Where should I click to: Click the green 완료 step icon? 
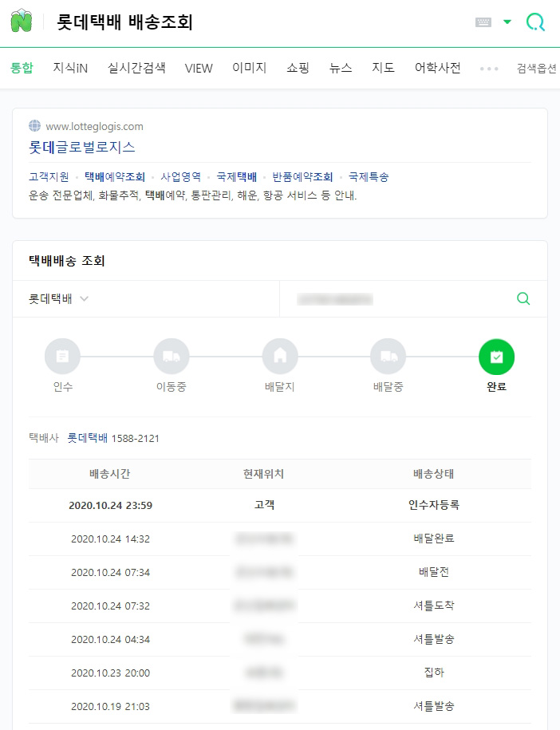pyautogui.click(x=497, y=357)
